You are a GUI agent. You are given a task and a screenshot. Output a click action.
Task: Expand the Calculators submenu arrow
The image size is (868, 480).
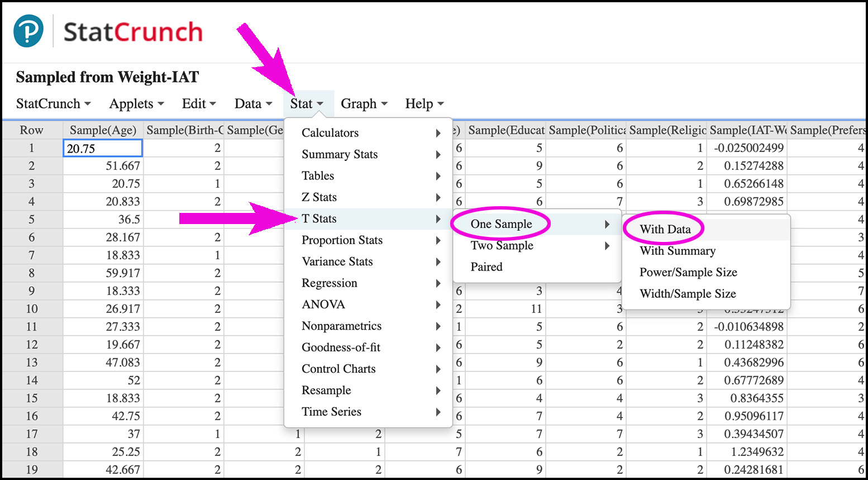438,133
